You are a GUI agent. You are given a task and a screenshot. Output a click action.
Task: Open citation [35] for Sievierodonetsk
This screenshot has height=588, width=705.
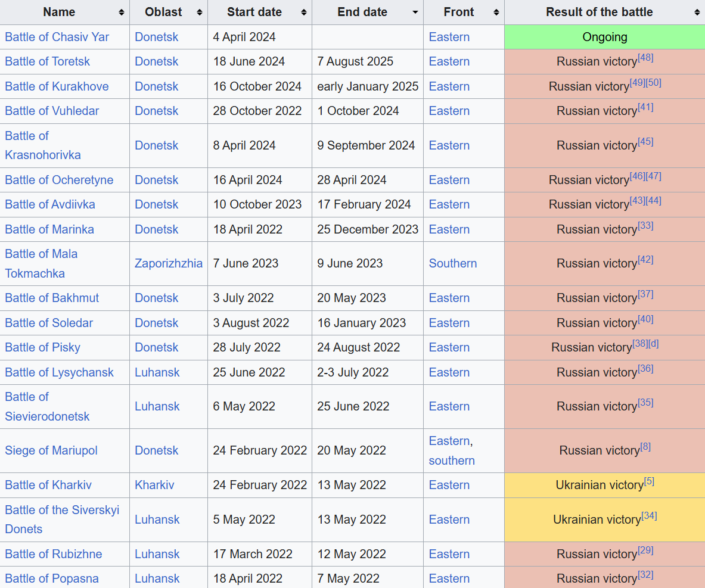tap(645, 402)
